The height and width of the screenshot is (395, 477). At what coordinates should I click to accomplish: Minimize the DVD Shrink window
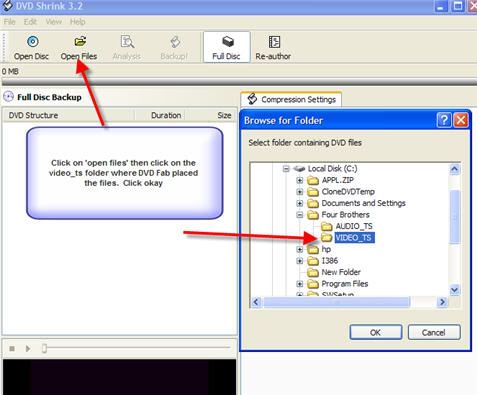441,6
